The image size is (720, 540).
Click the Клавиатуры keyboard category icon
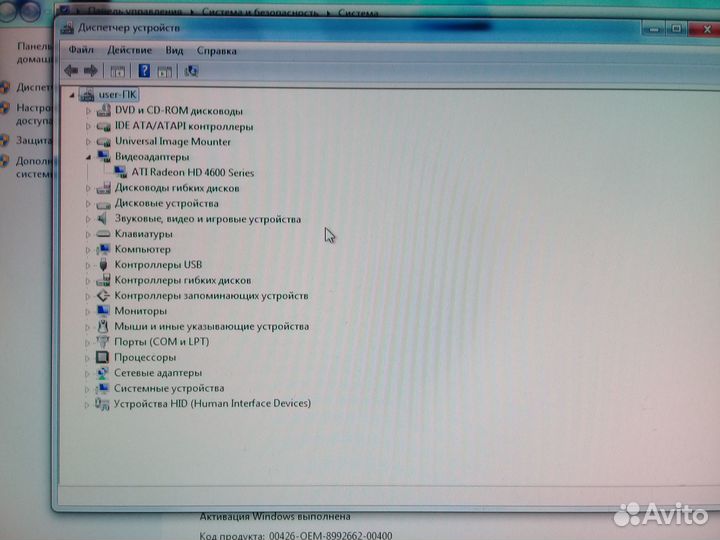click(102, 234)
